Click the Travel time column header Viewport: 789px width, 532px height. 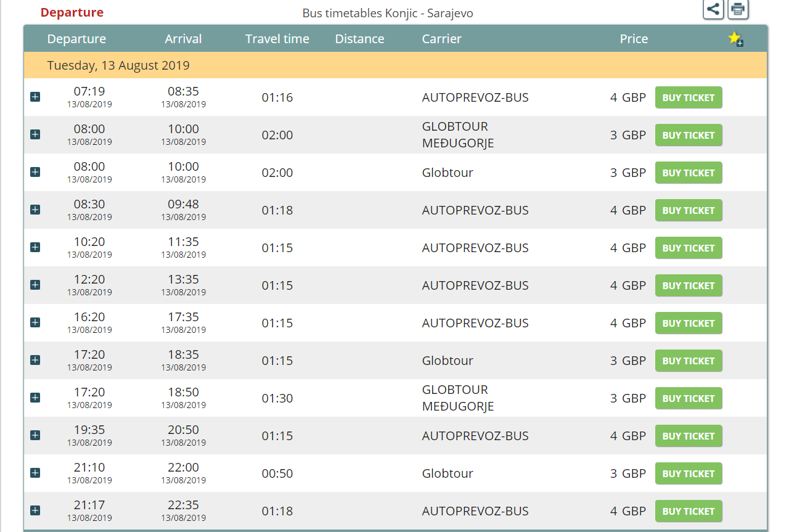pyautogui.click(x=277, y=39)
